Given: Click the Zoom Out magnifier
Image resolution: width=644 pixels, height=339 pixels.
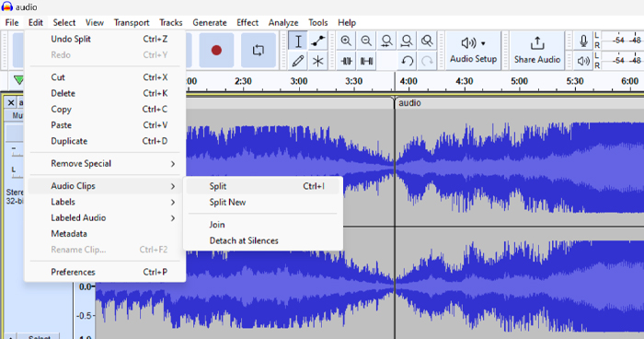Looking at the screenshot, I should 366,41.
